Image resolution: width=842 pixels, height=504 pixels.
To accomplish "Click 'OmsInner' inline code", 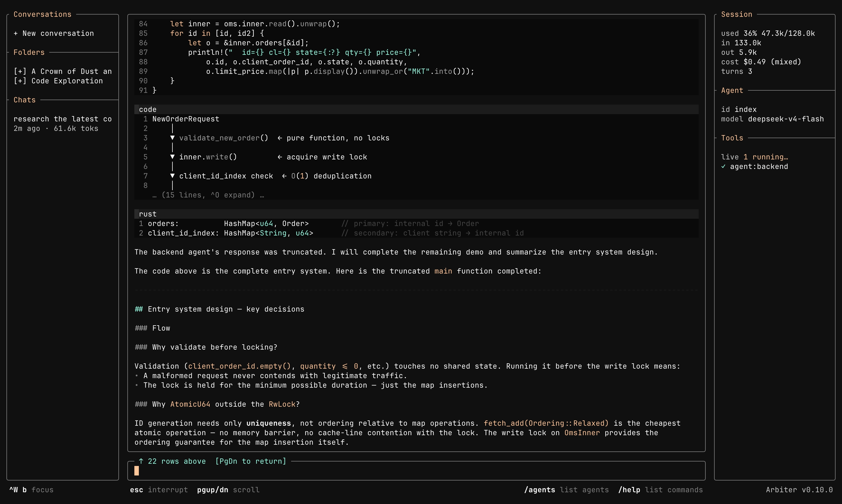I will point(582,433).
